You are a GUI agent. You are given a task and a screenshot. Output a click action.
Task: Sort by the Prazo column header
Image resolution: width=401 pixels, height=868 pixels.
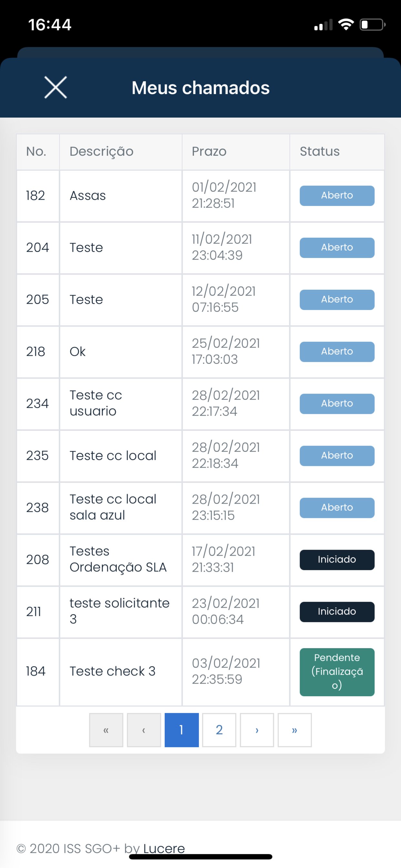209,152
